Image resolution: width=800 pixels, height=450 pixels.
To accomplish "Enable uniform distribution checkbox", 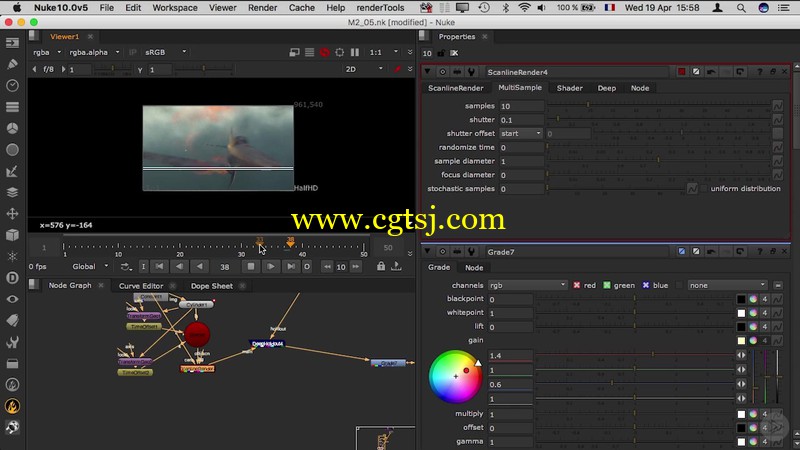I will click(x=704, y=189).
